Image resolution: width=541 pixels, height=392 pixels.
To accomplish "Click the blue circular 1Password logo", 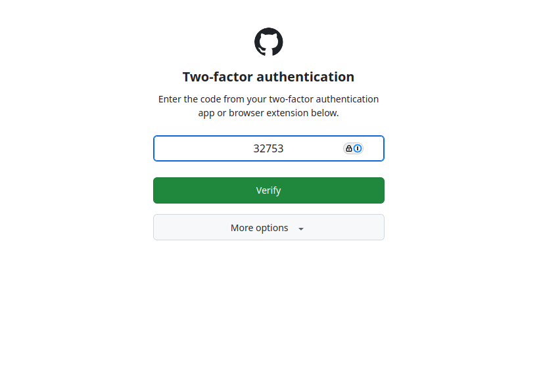I will click(358, 148).
